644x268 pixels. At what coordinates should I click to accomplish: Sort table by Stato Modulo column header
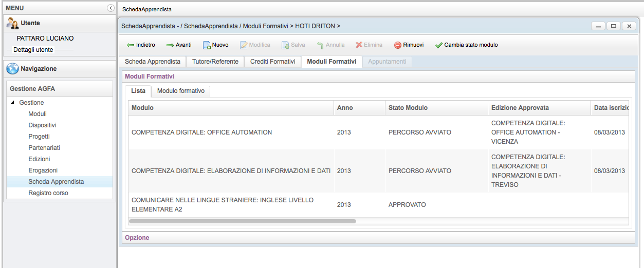tap(408, 108)
